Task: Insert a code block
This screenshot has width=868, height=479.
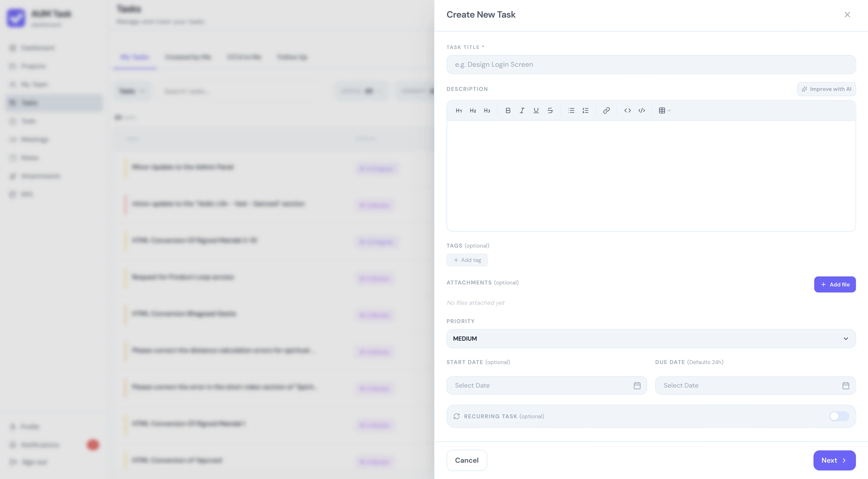Action: click(641, 110)
